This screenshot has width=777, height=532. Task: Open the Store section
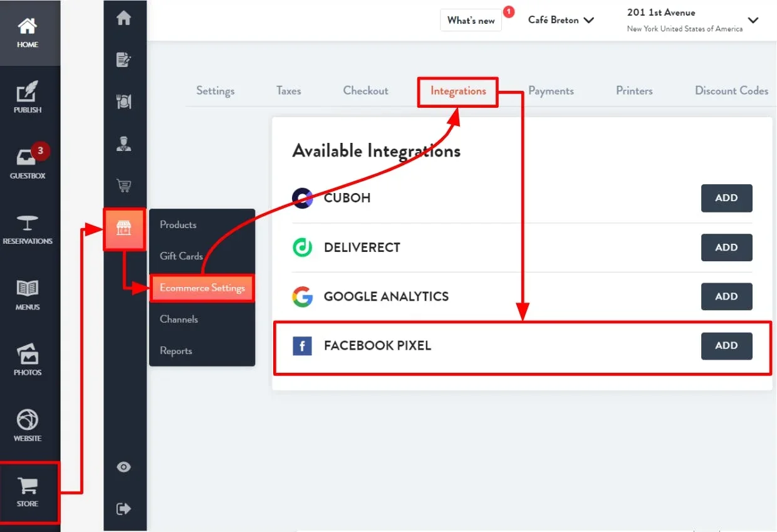tap(28, 493)
